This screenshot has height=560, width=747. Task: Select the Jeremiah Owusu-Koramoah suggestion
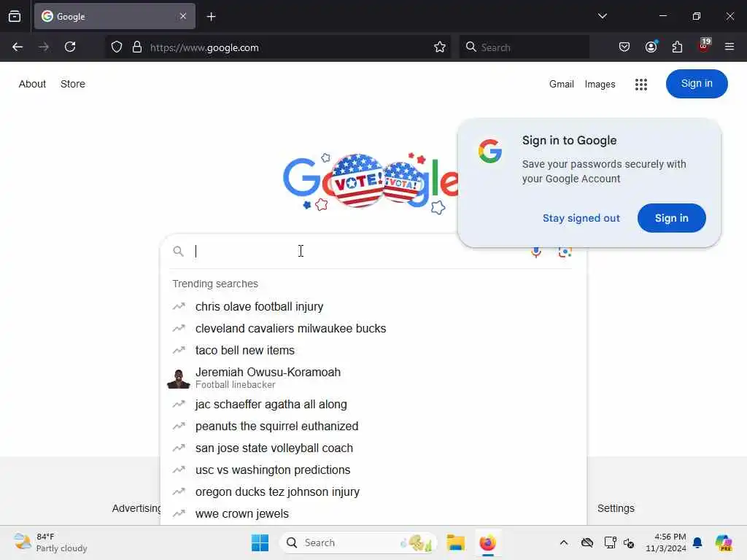(x=373, y=378)
